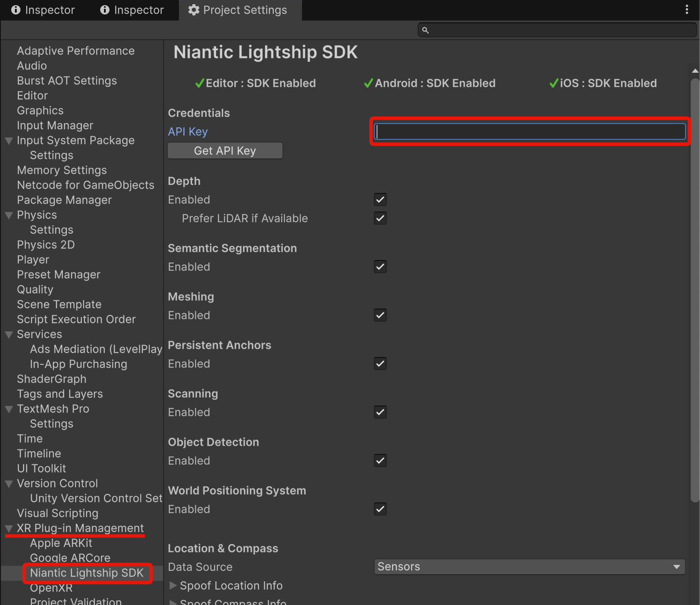Switch to the first Inspector tab
The height and width of the screenshot is (605, 700).
43,10
